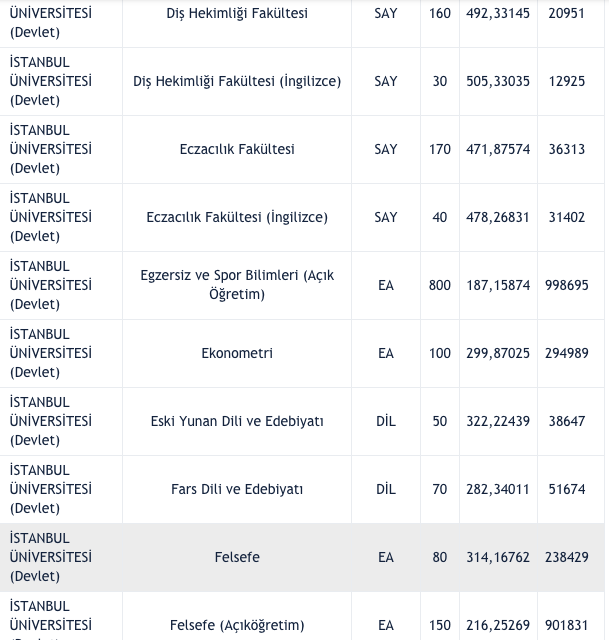Click İstanbul Üniversitesi cell in Felsefe row
609x640 pixels.
point(51,557)
